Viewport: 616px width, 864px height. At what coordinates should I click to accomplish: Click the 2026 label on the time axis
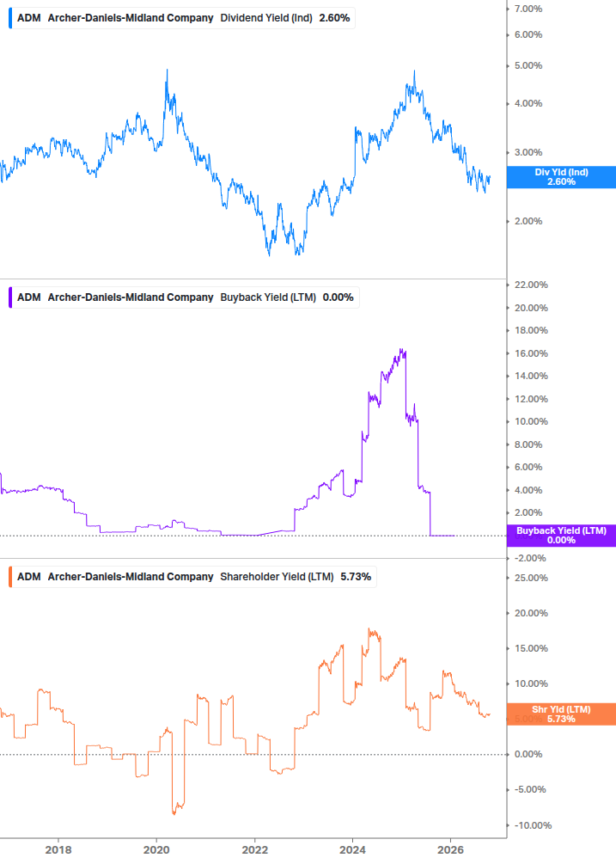click(x=450, y=850)
